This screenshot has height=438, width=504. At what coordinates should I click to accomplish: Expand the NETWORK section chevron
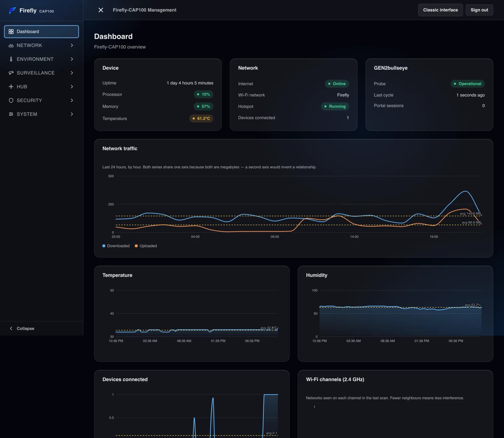pyautogui.click(x=72, y=45)
